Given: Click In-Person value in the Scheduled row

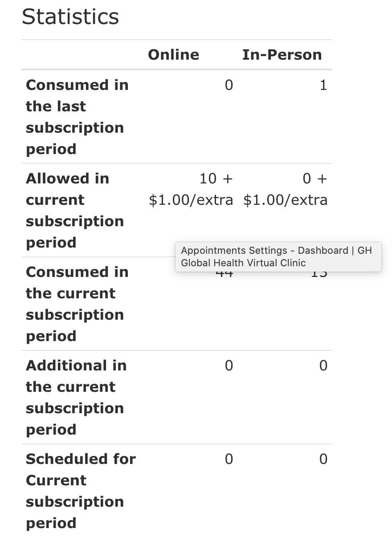Looking at the screenshot, I should pos(323,459).
